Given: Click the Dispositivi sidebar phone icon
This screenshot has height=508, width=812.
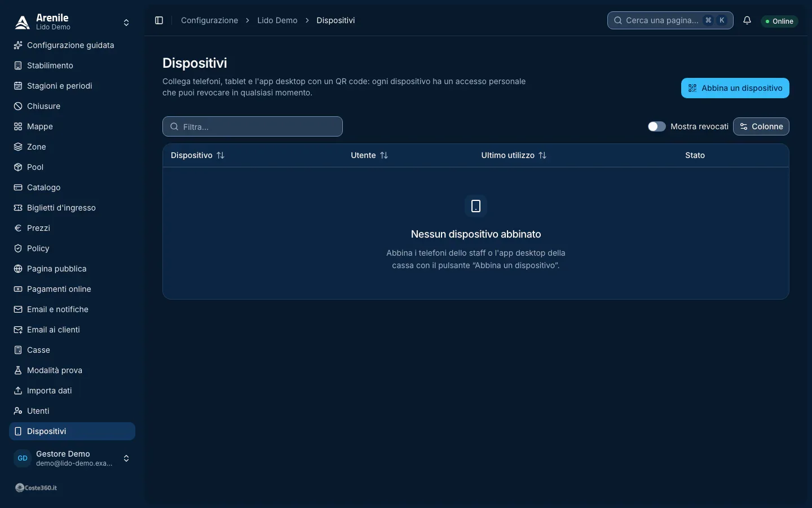Looking at the screenshot, I should point(18,431).
